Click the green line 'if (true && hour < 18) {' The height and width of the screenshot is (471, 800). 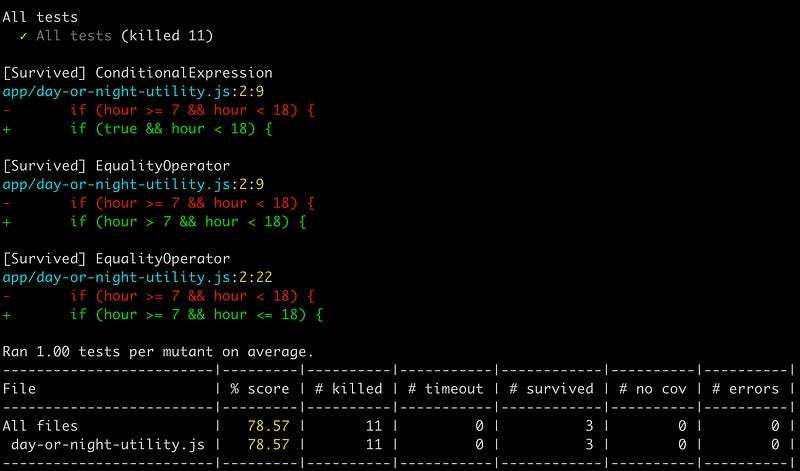click(x=171, y=129)
